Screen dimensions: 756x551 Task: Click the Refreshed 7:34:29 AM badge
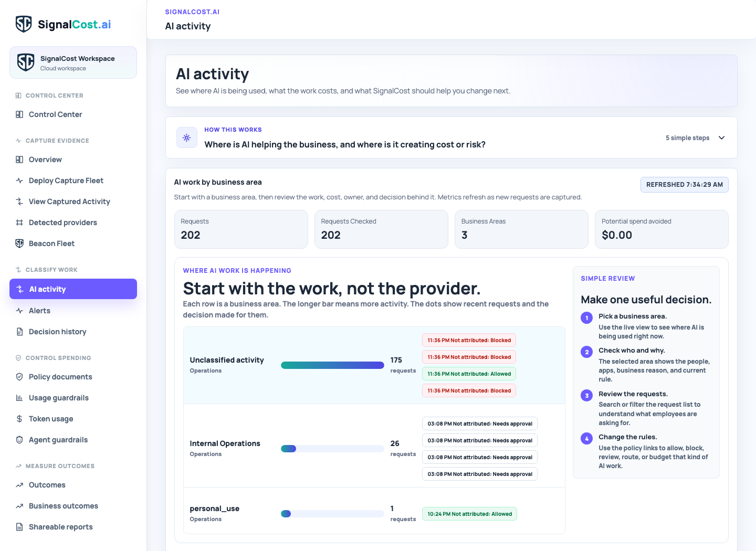tap(684, 185)
